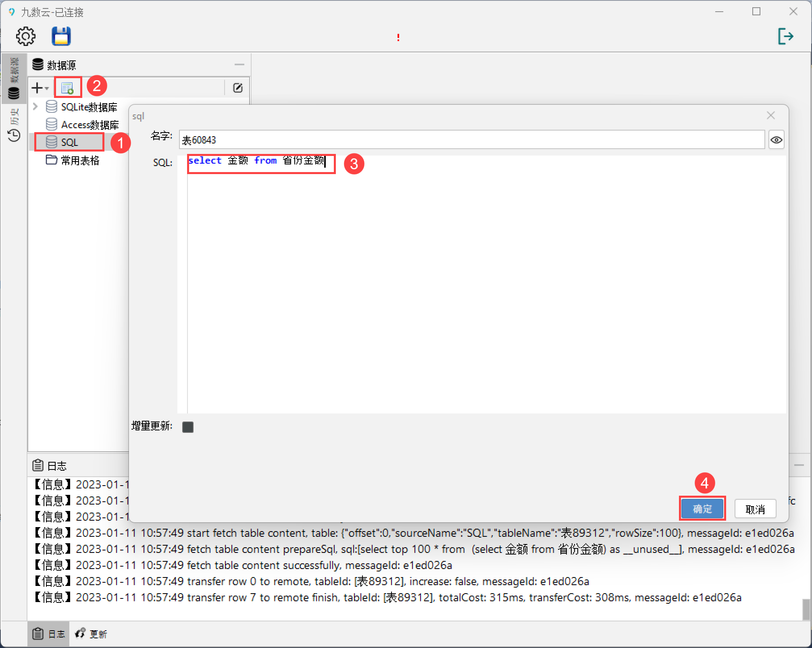Switch to the 日志 bottom tab
The height and width of the screenshot is (648, 812).
(x=49, y=634)
